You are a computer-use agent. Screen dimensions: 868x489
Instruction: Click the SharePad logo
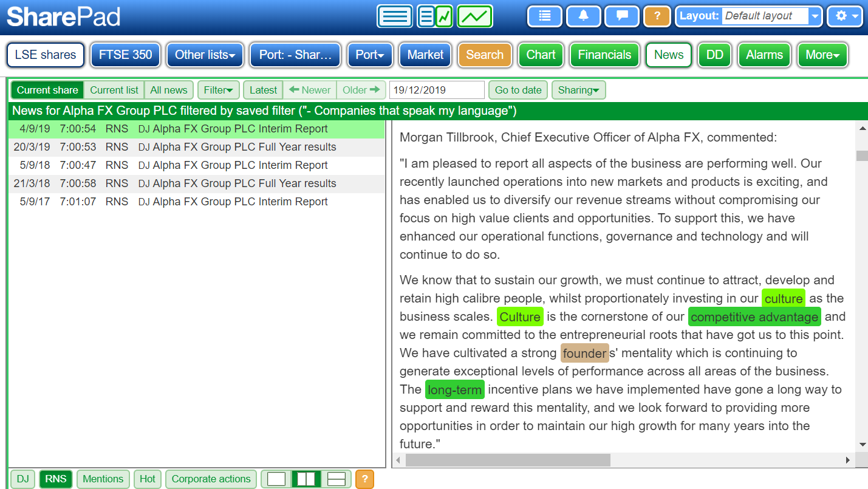point(63,16)
